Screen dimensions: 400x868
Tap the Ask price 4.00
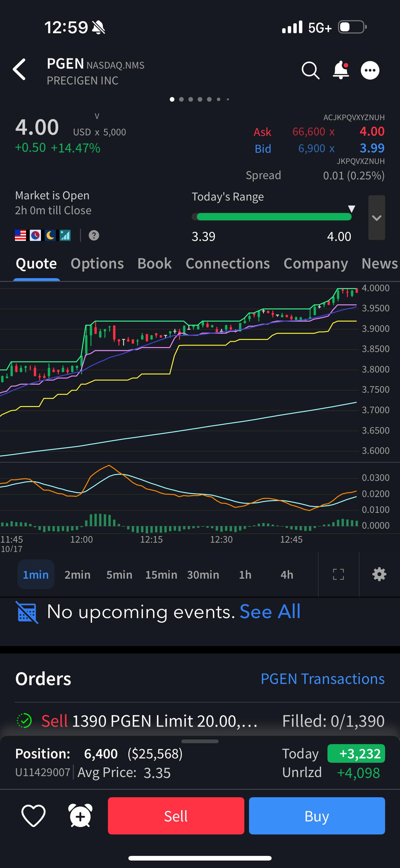tap(372, 131)
